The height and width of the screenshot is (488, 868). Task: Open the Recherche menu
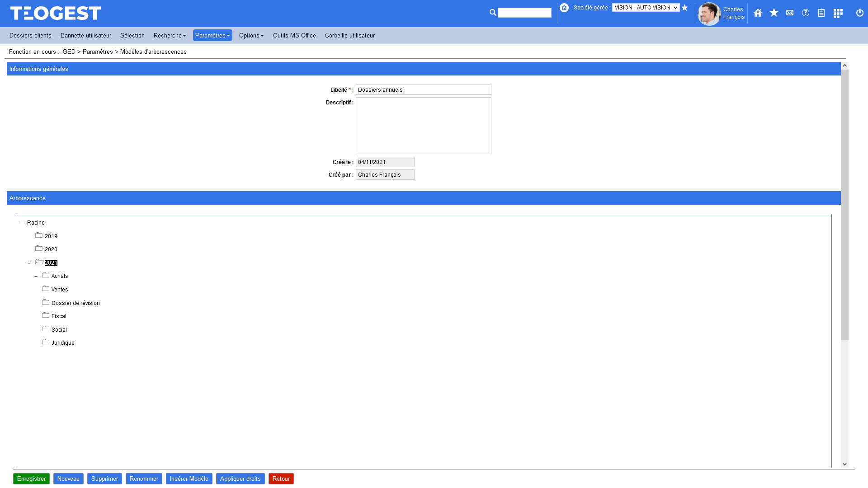tap(170, 36)
